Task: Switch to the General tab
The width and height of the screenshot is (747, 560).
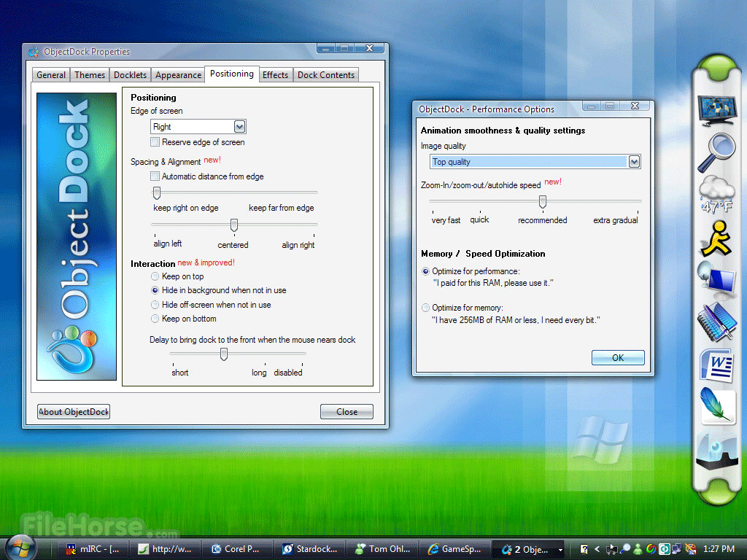Action: coord(51,75)
